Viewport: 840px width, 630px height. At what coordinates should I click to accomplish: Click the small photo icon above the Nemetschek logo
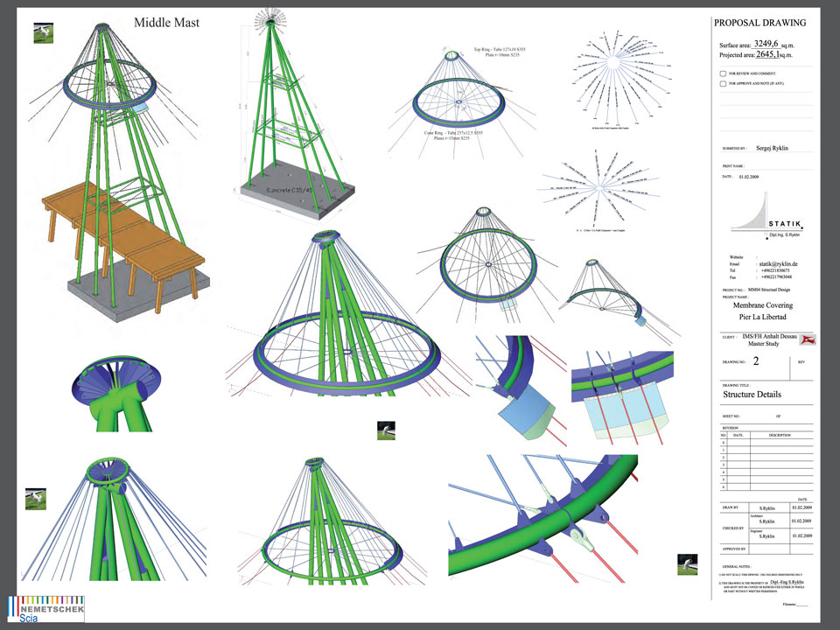click(x=35, y=499)
